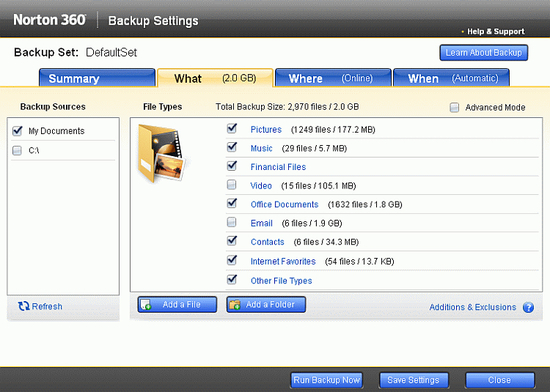
Task: Click the Advanced Mode label
Action: 495,107
